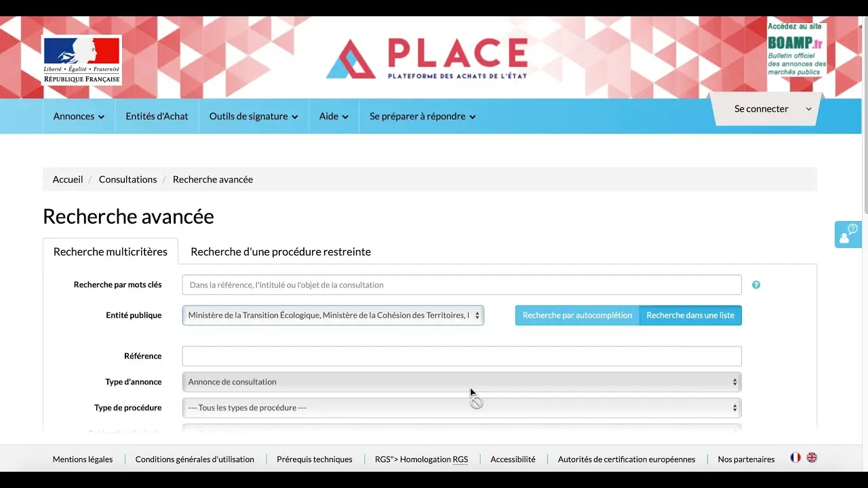Click inside the Référence input field

click(x=462, y=355)
